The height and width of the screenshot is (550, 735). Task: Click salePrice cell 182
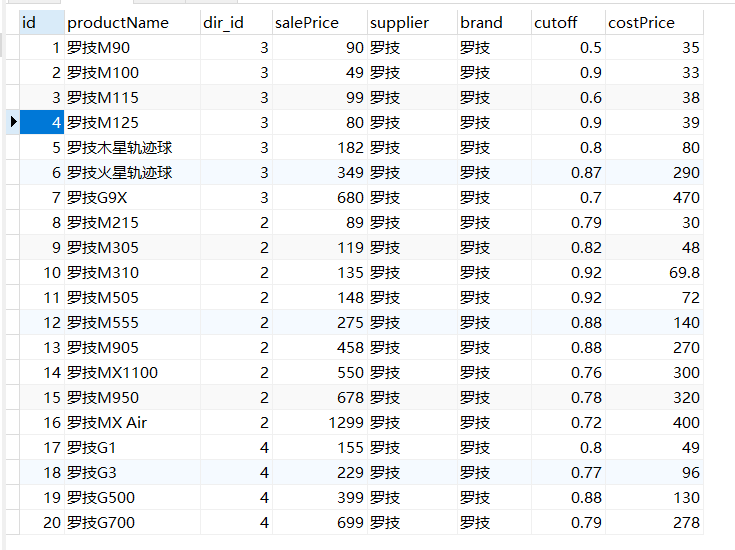coord(319,148)
